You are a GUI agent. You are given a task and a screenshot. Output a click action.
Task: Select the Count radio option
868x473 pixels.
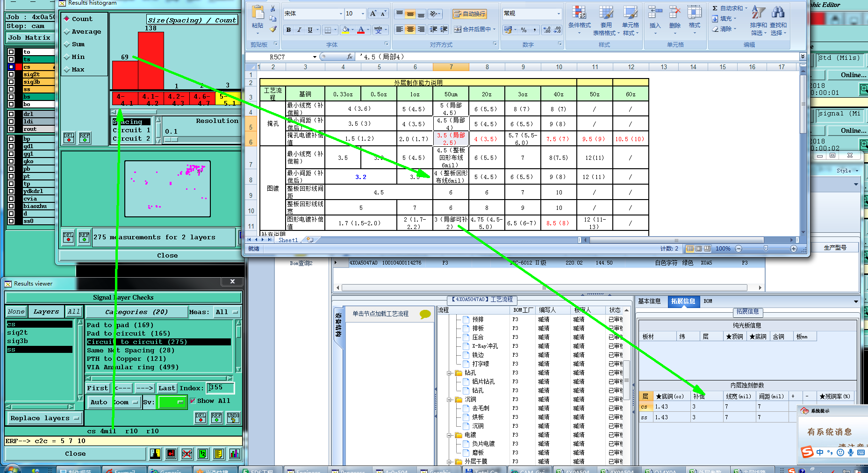[67, 19]
